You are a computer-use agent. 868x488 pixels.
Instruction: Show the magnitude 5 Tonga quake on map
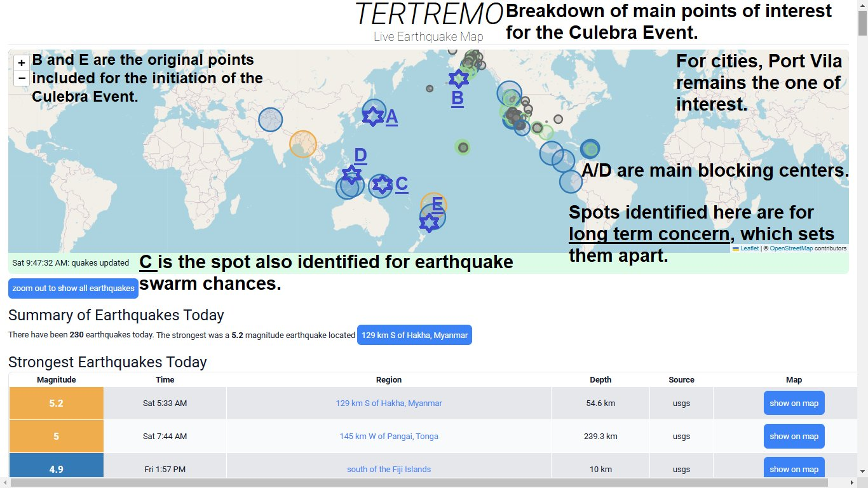[x=794, y=436]
